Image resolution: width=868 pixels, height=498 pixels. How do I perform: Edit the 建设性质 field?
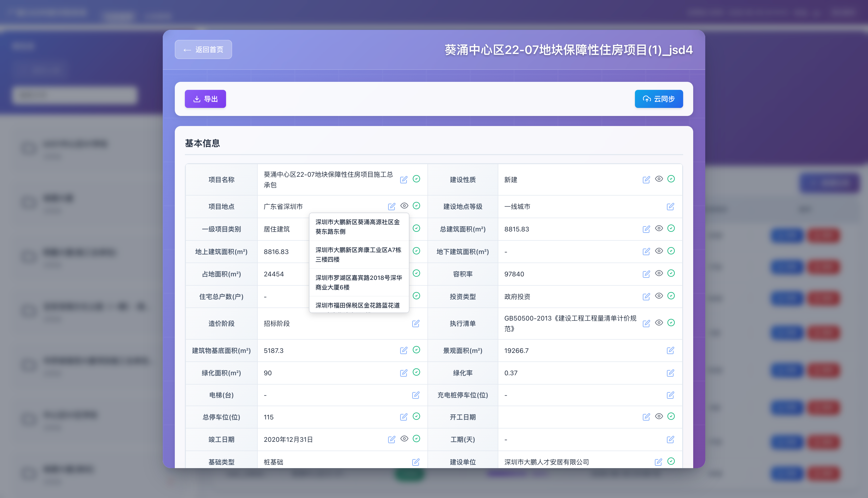coord(646,179)
